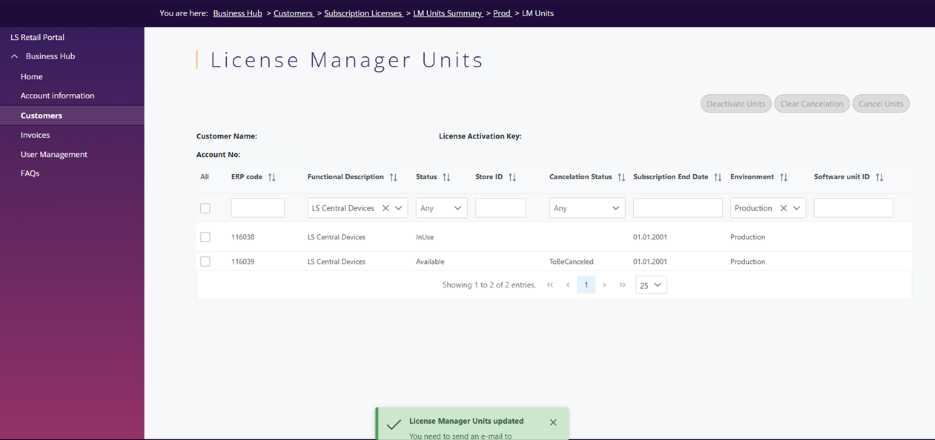Sort by Status column arrows
Screen dimensions: 935x440
(446, 177)
